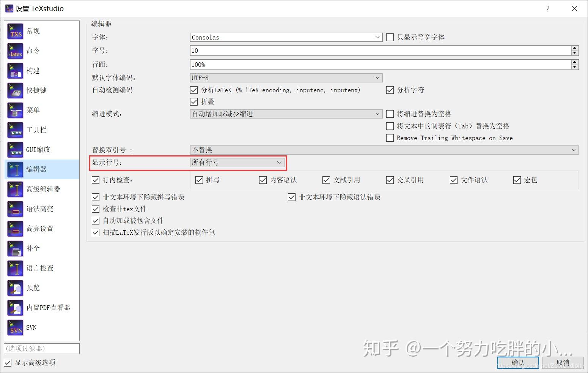This screenshot has height=373, width=588.
Task: Increase 字号 using the spinner up arrow
Action: click(575, 48)
